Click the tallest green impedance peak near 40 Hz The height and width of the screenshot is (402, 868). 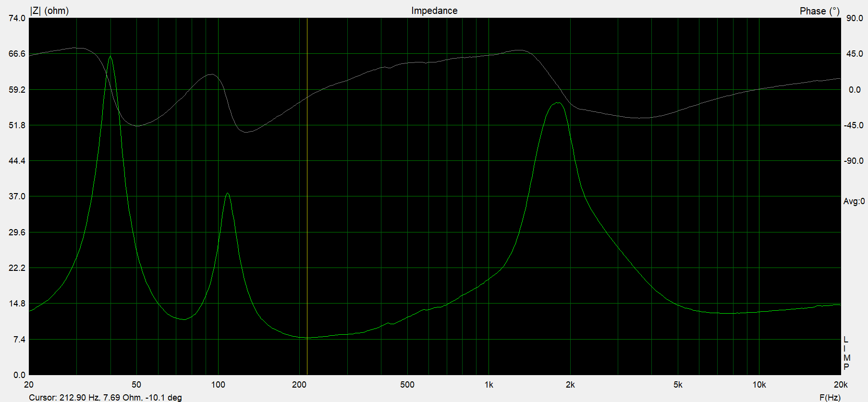[110, 57]
